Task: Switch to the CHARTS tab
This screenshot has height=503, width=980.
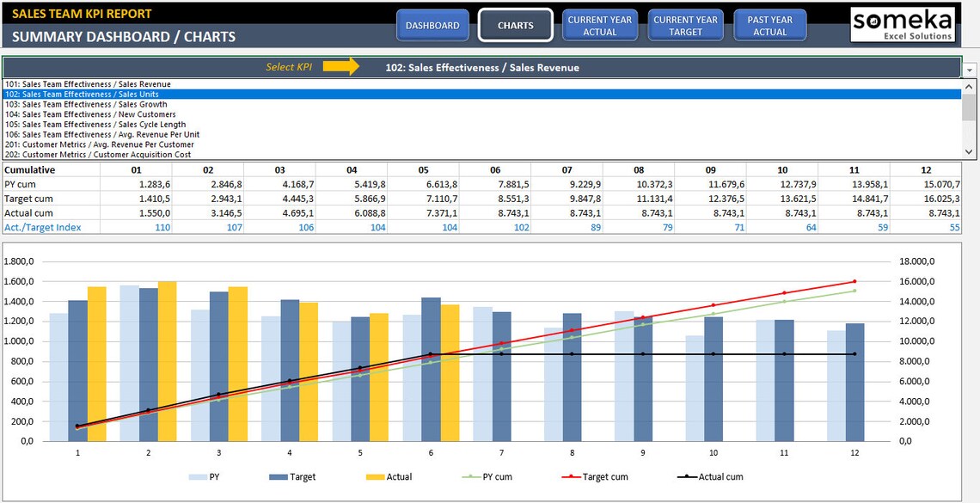Action: tap(515, 25)
